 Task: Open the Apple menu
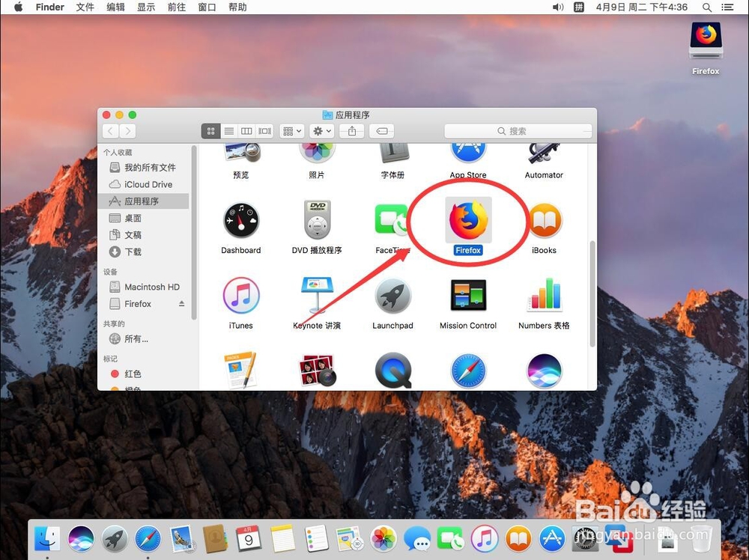point(19,7)
